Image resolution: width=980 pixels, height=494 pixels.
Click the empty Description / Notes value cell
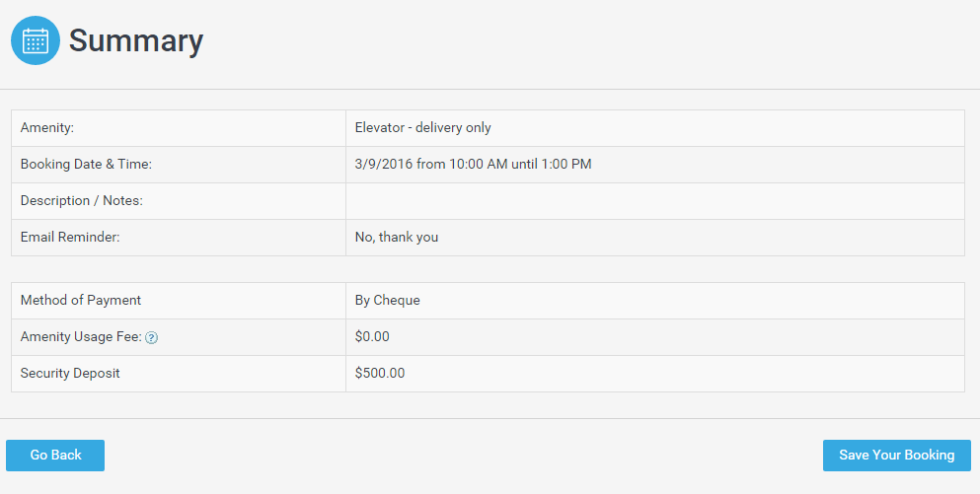pos(653,200)
